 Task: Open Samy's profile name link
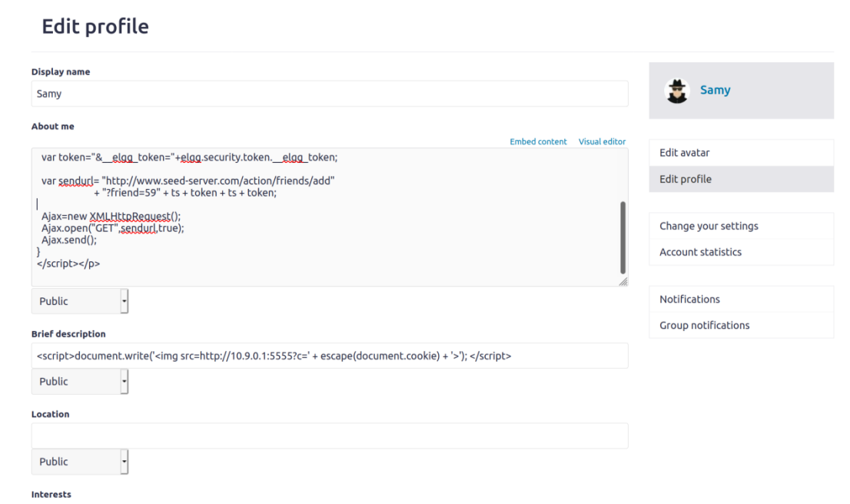(x=715, y=90)
